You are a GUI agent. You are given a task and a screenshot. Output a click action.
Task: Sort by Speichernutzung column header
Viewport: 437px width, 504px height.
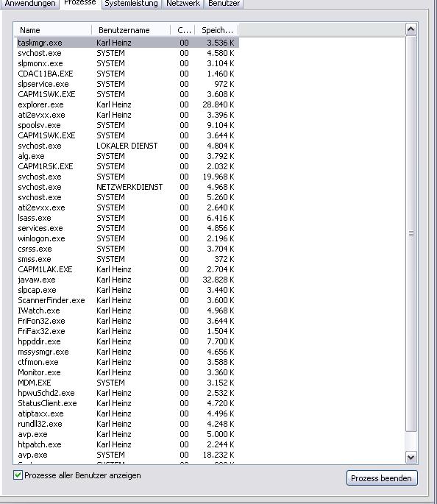(217, 30)
